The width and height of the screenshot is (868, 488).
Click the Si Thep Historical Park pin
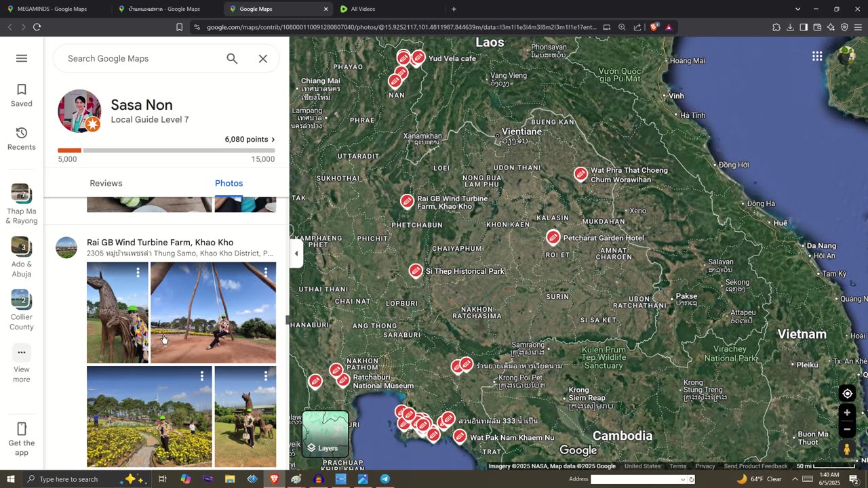pyautogui.click(x=416, y=270)
